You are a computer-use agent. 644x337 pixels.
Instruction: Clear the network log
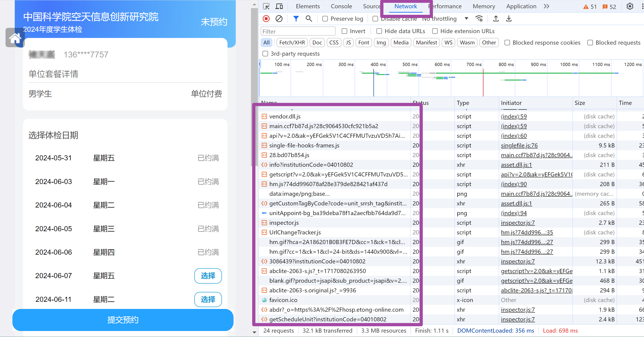[x=279, y=19]
